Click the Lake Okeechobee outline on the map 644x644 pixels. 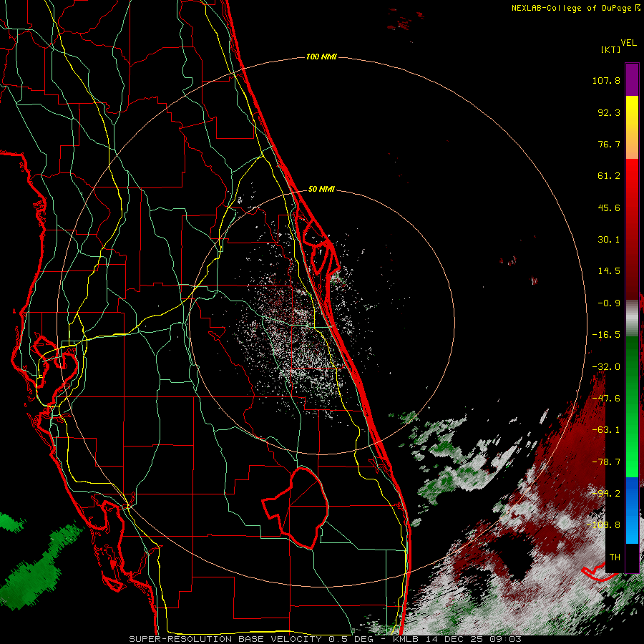click(296, 507)
